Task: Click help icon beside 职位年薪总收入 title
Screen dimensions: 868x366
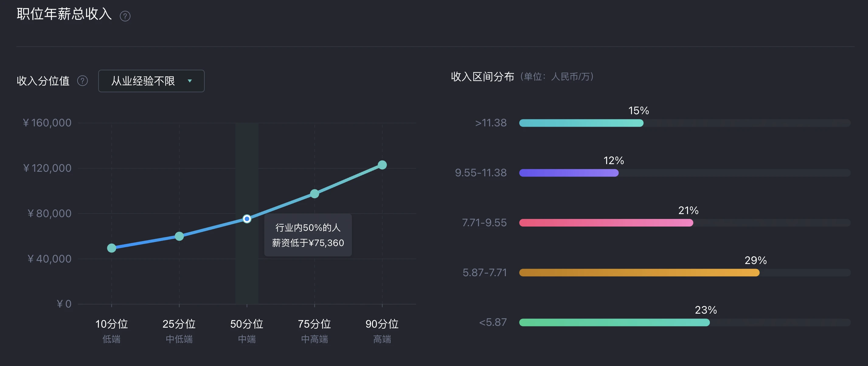Action: 125,16
